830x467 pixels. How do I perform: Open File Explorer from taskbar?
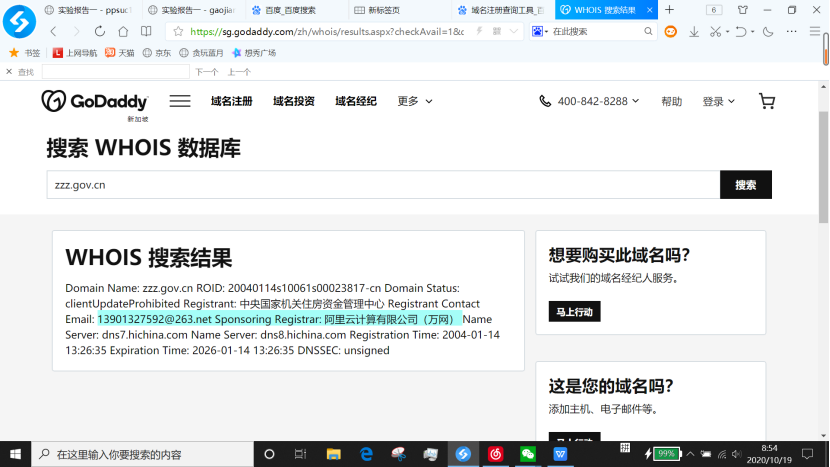[x=333, y=454]
